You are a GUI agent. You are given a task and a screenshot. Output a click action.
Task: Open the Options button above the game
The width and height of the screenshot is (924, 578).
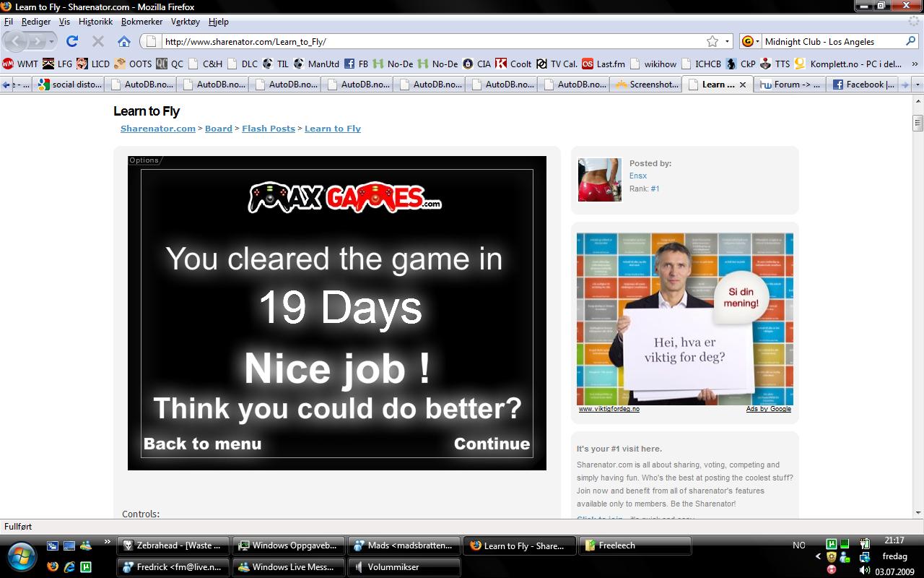pyautogui.click(x=144, y=160)
